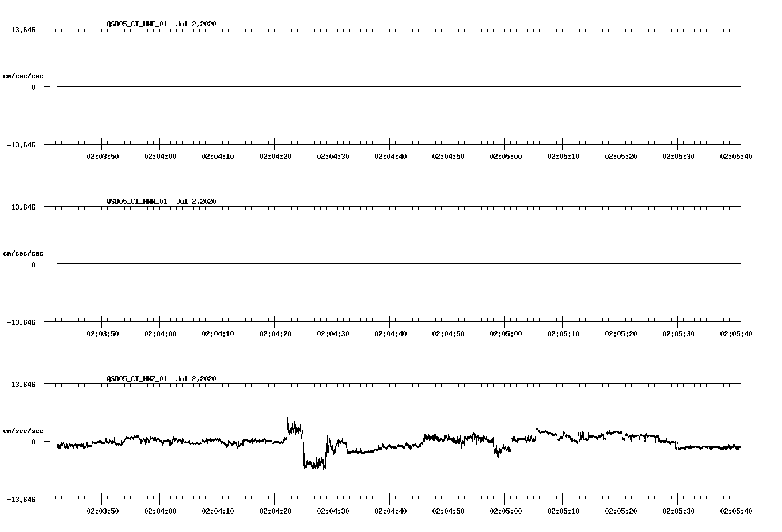
Task: Click the flat HNN trace line
Action: pos(398,264)
